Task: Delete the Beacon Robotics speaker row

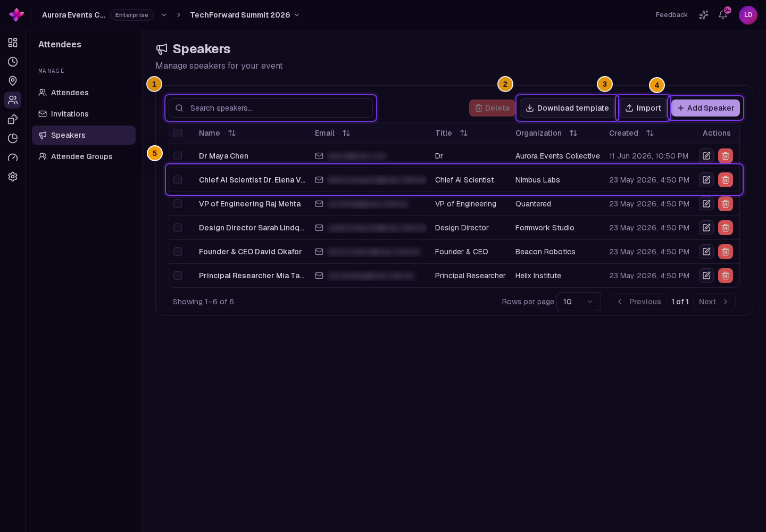Action: (726, 252)
